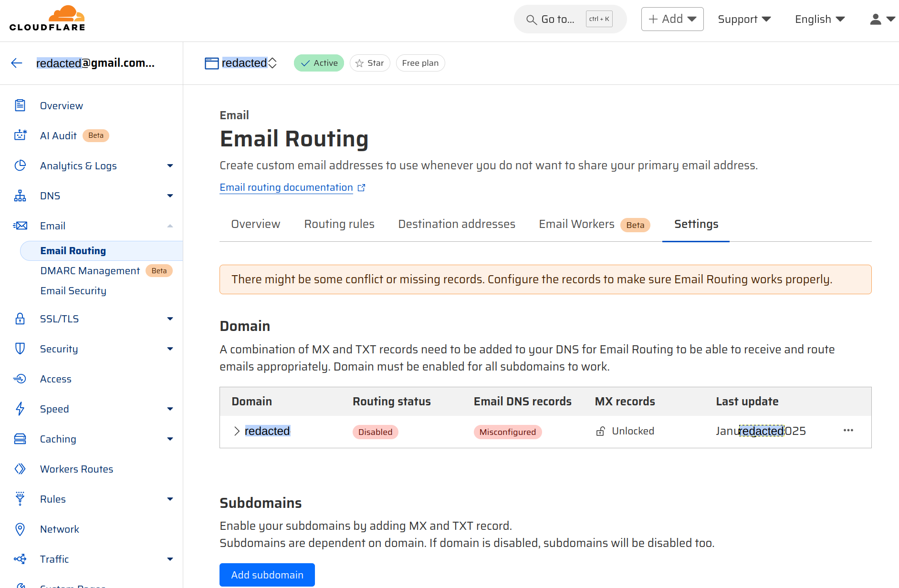Open Email Routing in sidebar
This screenshot has width=899, height=588.
pyautogui.click(x=101, y=251)
